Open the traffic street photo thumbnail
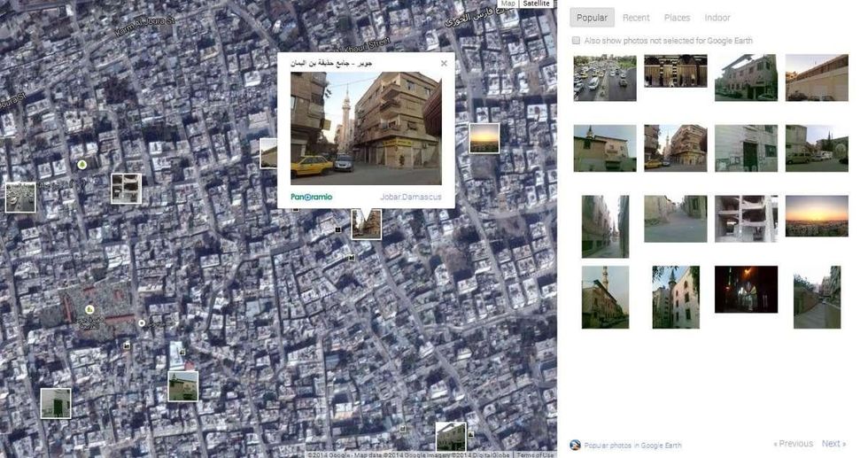868x458 pixels. [x=604, y=78]
